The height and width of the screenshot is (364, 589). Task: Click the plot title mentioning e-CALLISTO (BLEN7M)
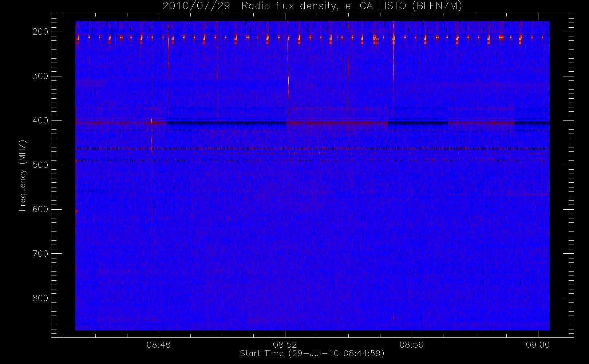[312, 6]
